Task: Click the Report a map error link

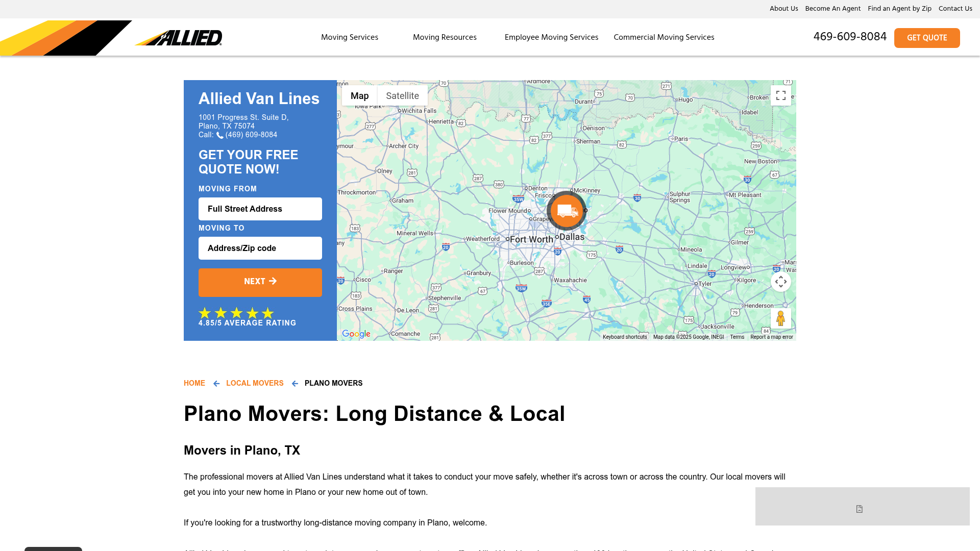Action: tap(771, 337)
